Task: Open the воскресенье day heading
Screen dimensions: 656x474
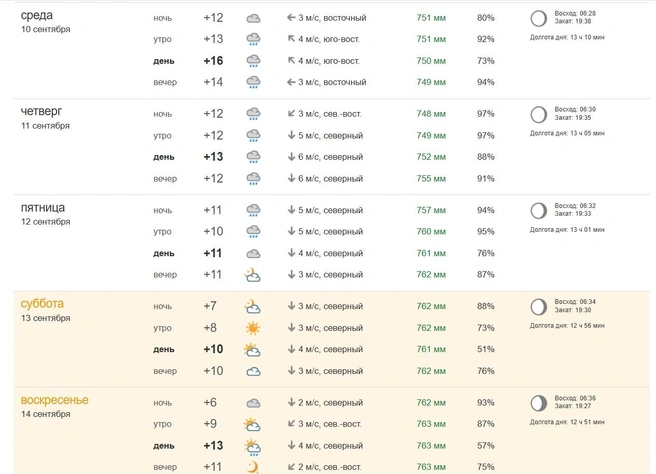Action: (x=54, y=400)
